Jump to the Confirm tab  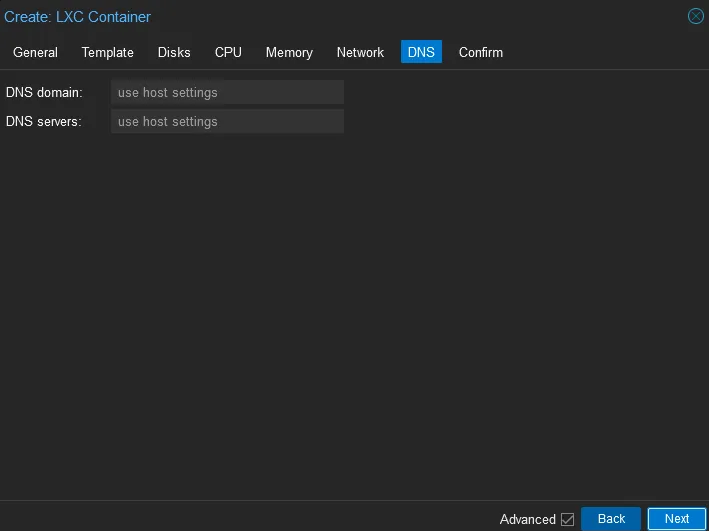coord(480,52)
